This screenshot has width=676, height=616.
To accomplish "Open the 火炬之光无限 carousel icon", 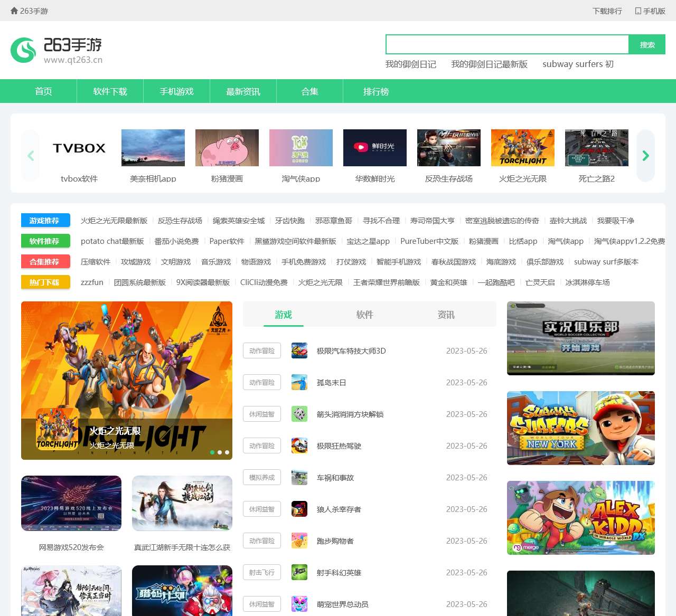I will tap(523, 148).
